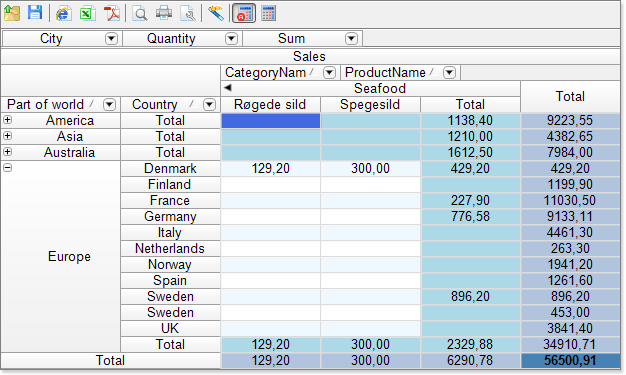Screen dimensions: 626x375
Task: Select the UK row header
Action: click(x=170, y=328)
